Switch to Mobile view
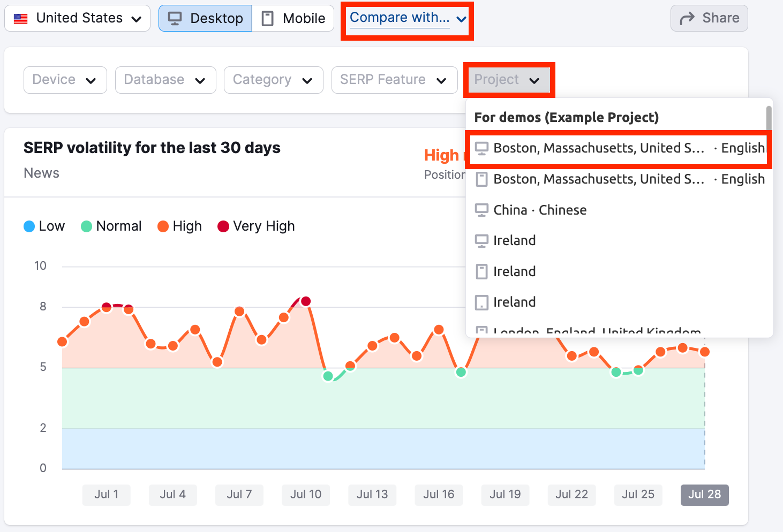The height and width of the screenshot is (532, 783). tap(293, 19)
